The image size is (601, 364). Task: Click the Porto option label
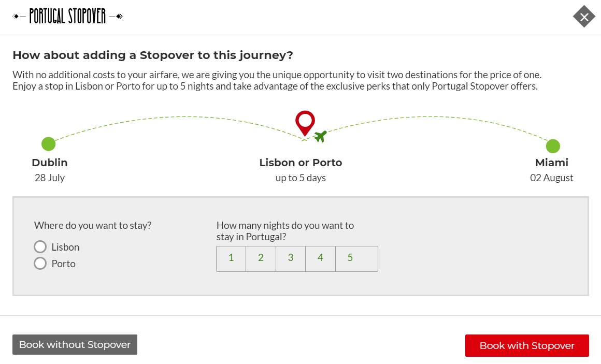pyautogui.click(x=63, y=264)
